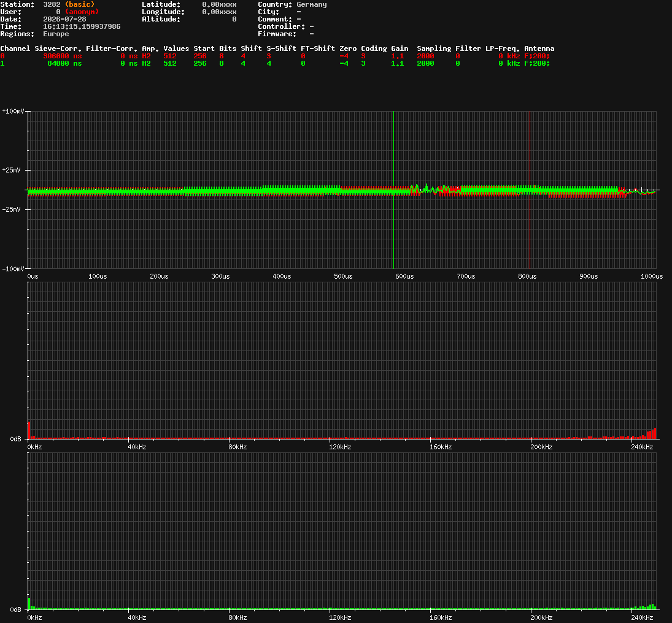The height and width of the screenshot is (623, 672).
Task: Click the green spectrum bar near 0kHz
Action: click(x=29, y=604)
